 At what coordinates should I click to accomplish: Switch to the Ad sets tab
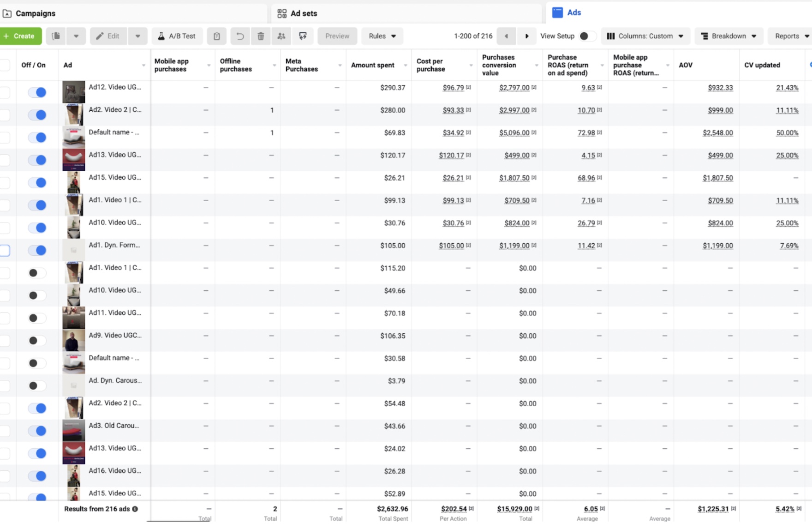tap(304, 13)
